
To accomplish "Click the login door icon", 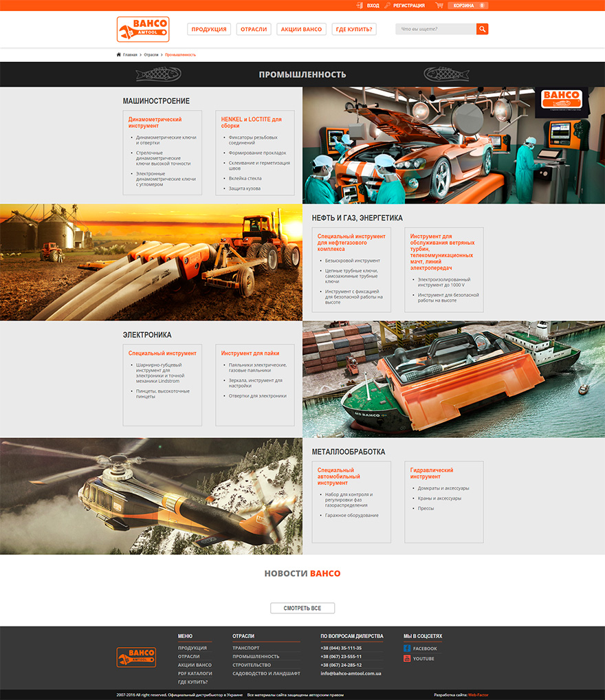I will [x=360, y=6].
